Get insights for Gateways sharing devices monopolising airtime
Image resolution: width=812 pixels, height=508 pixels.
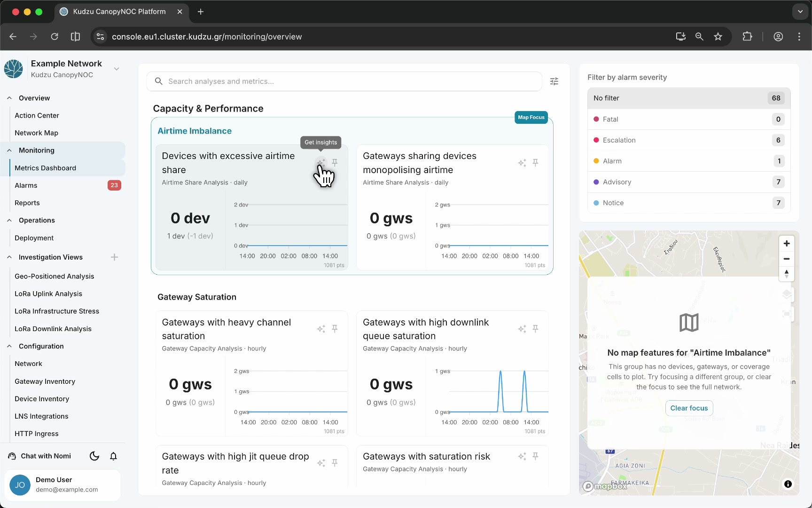pyautogui.click(x=522, y=163)
